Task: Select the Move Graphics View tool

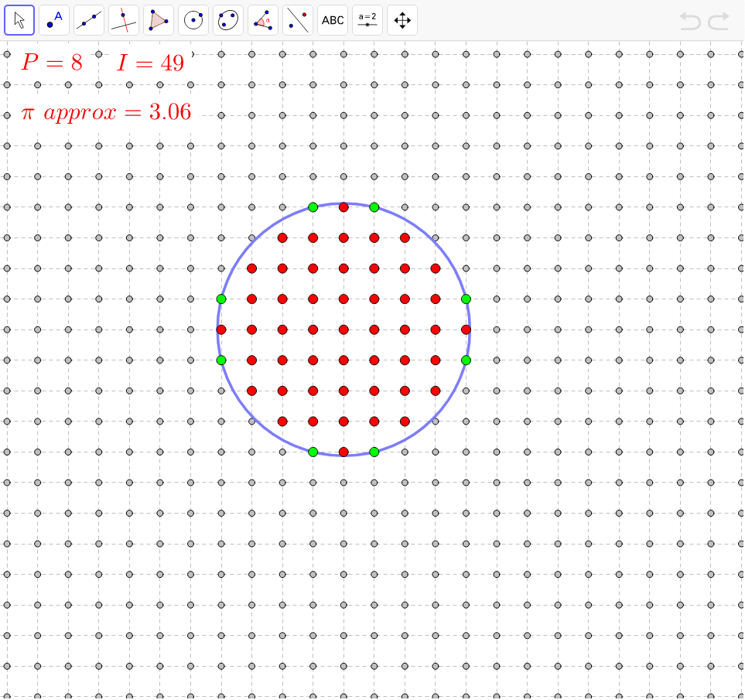Action: point(402,19)
